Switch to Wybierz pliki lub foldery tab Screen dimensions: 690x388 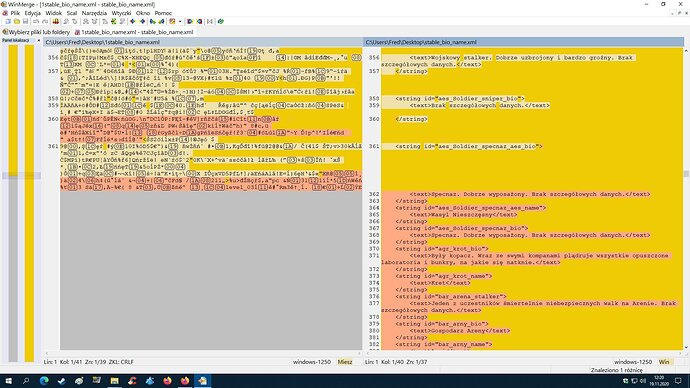[36, 32]
